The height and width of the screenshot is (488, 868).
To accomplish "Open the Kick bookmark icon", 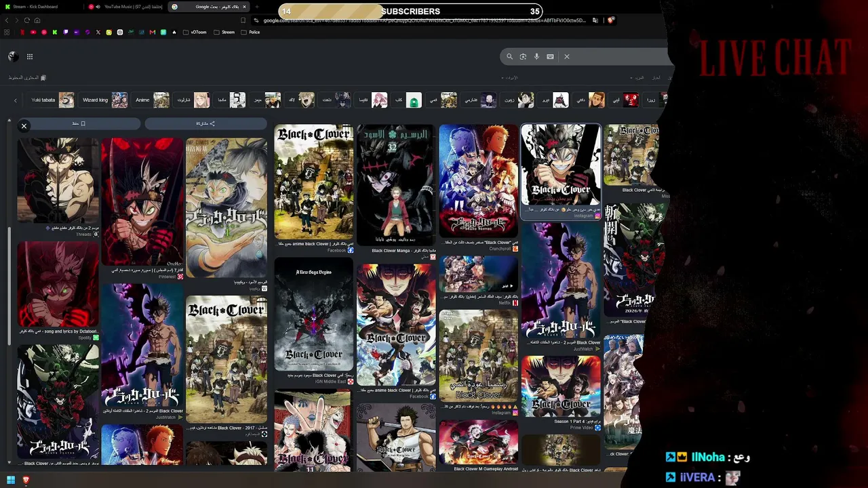I will [54, 33].
